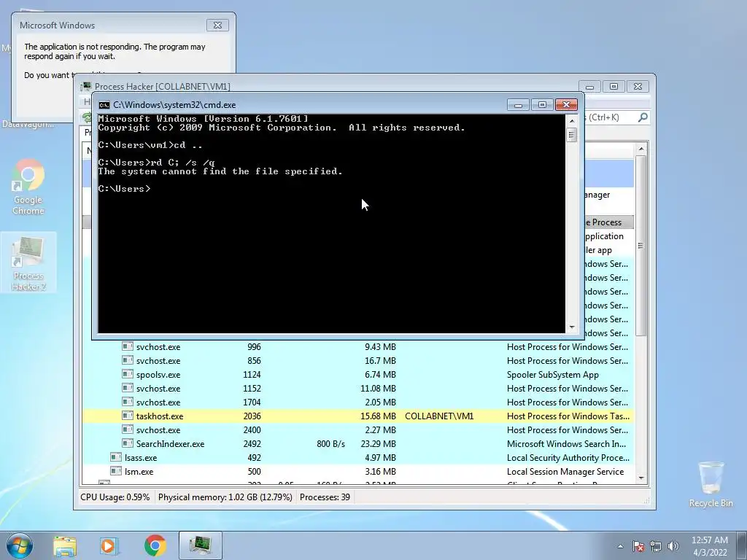Click the taskhost.exe process icon
747x560 pixels.
(127, 415)
